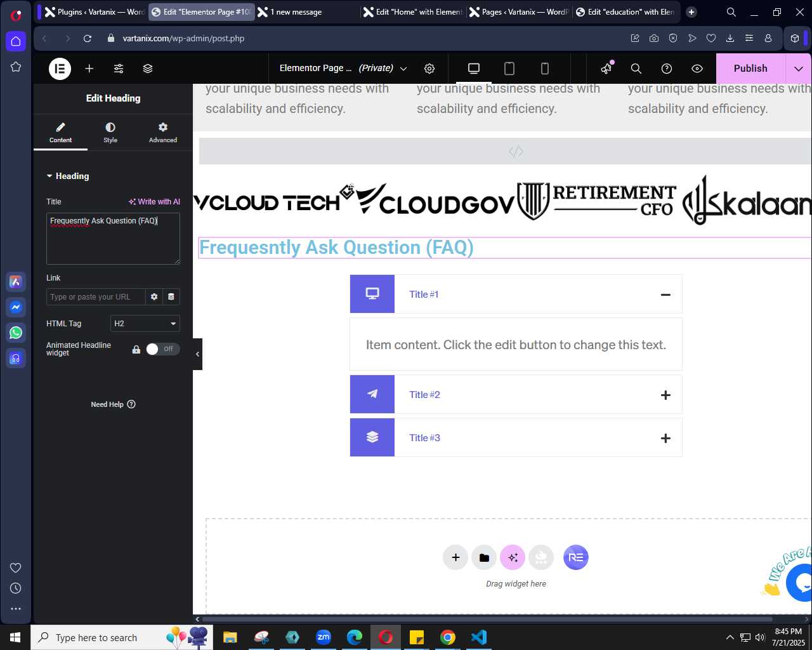This screenshot has width=812, height=650.
Task: Open Opera sidebar WhatsApp icon
Action: tap(16, 333)
